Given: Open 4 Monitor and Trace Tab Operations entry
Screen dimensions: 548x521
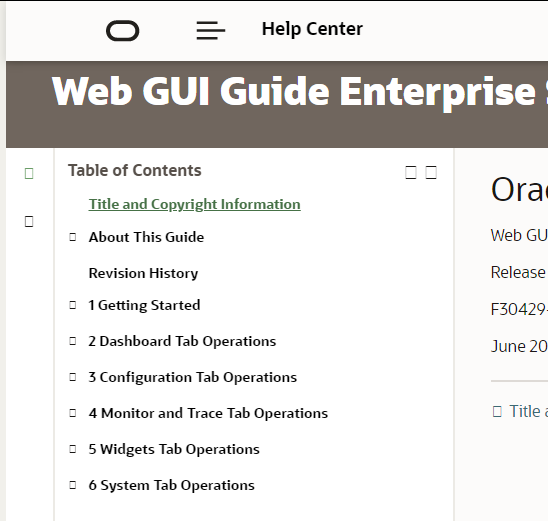Looking at the screenshot, I should pos(208,413).
